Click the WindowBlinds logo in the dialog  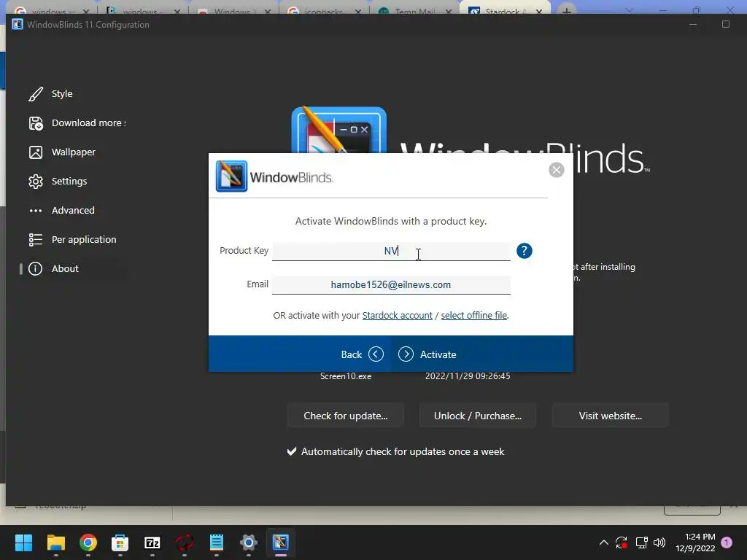click(x=274, y=176)
